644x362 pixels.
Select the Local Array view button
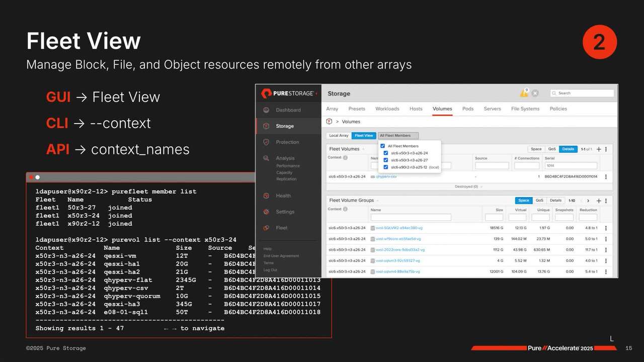[x=339, y=136]
